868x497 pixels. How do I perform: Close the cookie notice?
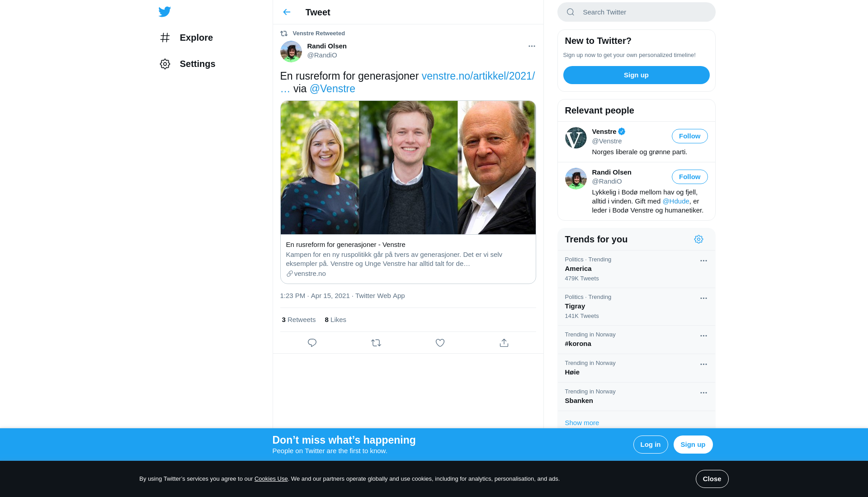(x=712, y=479)
